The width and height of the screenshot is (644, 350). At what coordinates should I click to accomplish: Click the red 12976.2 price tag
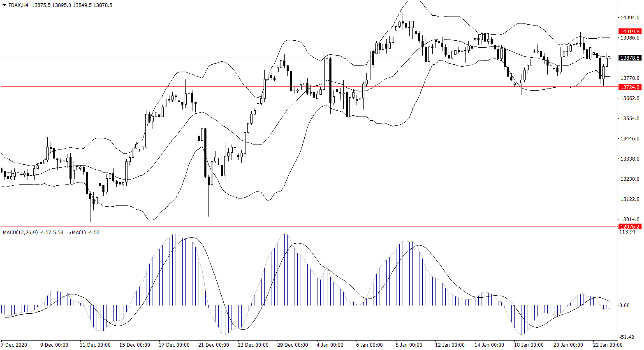(630, 226)
